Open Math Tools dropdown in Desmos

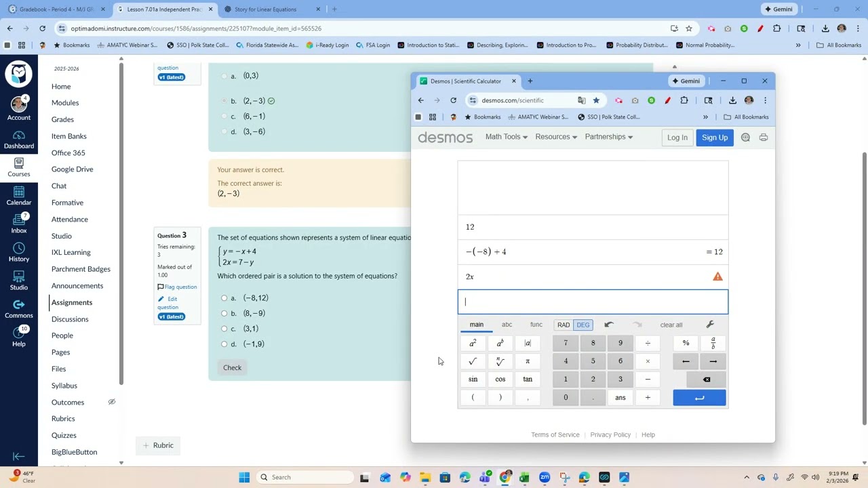(506, 137)
